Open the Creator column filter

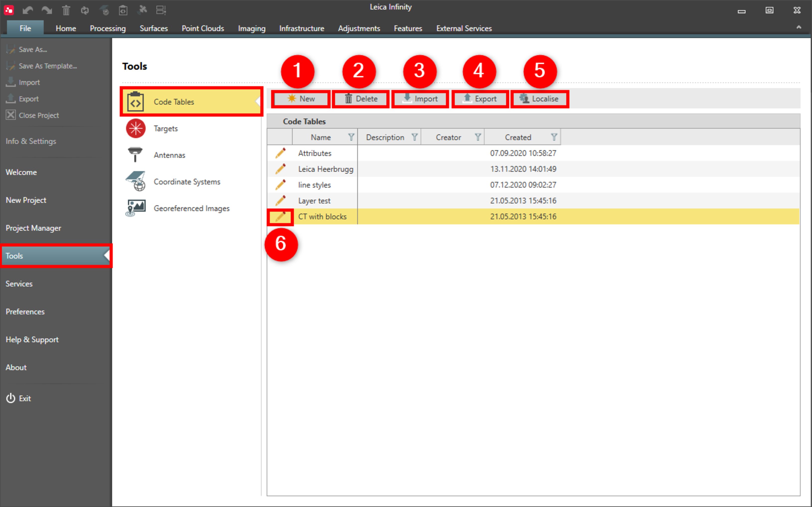pos(478,137)
